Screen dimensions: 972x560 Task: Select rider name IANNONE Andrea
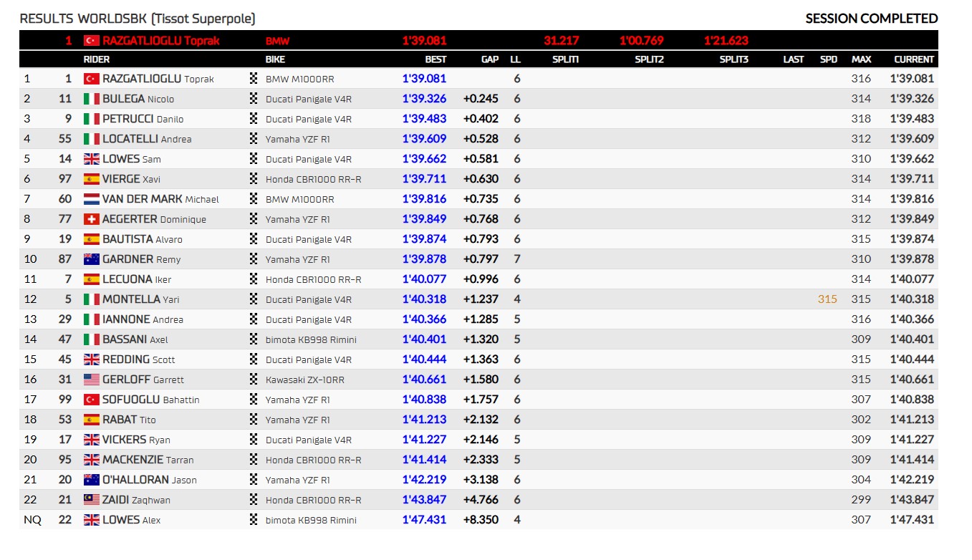143,319
